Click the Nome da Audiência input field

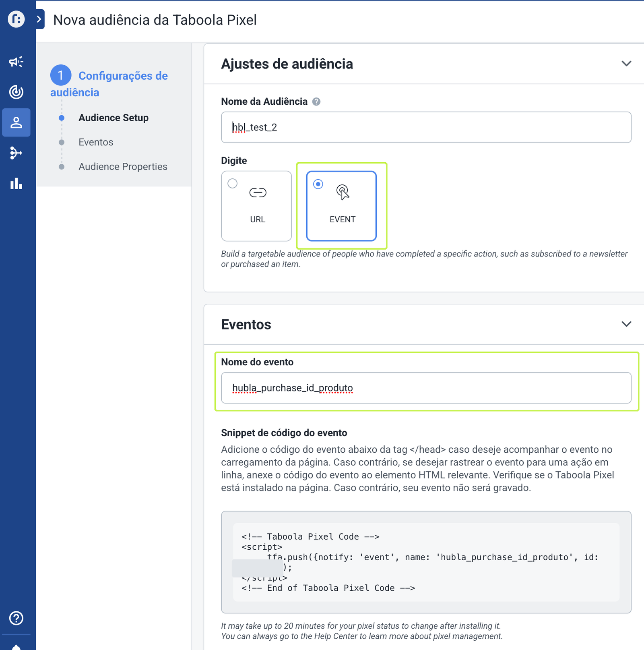click(426, 127)
